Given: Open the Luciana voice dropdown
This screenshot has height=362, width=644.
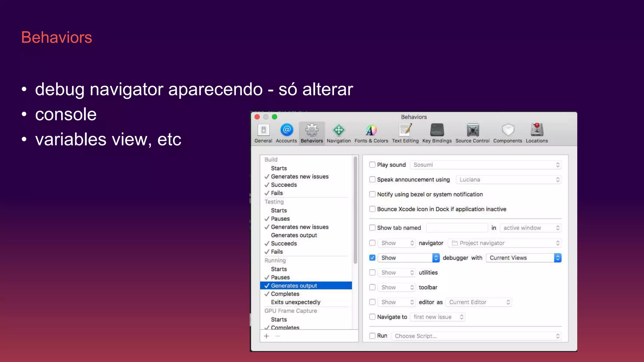Looking at the screenshot, I should pos(509,179).
